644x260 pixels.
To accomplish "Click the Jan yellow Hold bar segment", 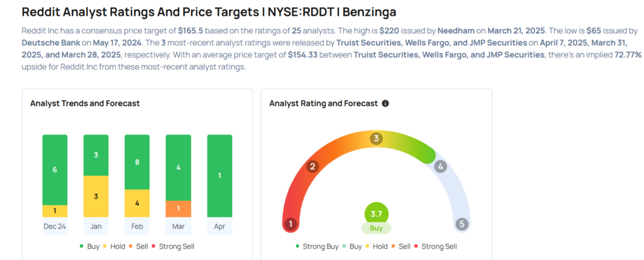I will coord(96,197).
